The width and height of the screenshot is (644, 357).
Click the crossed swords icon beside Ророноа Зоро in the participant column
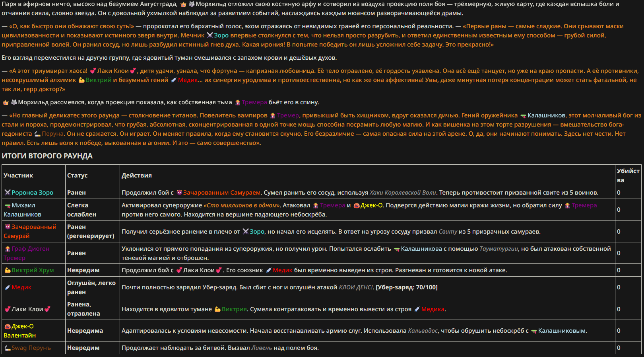tap(7, 193)
